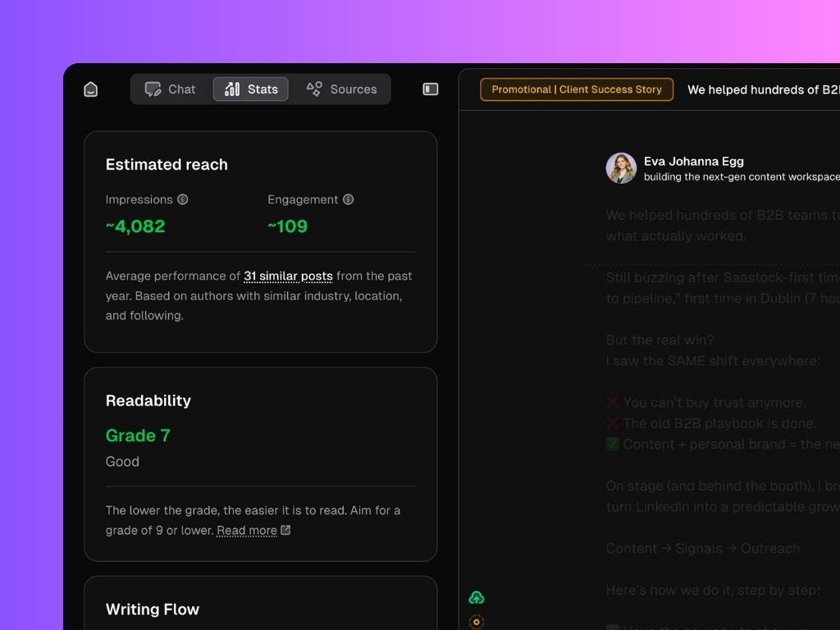Click the orange circular status icon
This screenshot has width=840, height=630.
point(477,622)
